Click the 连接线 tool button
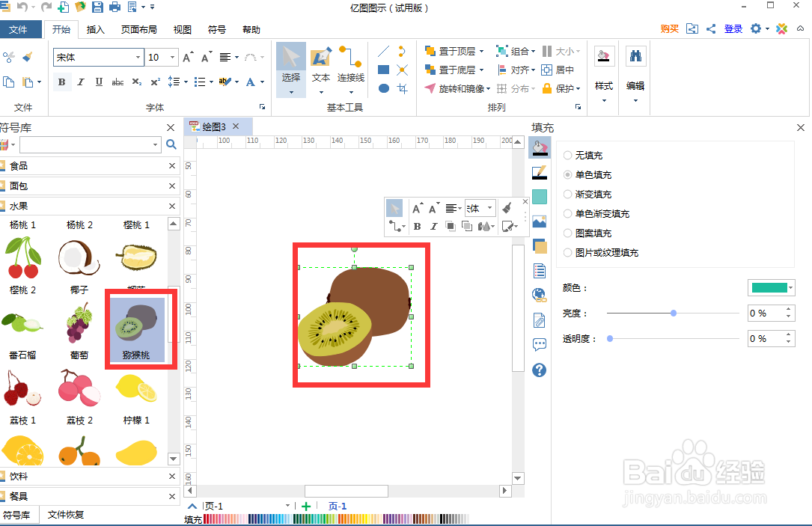This screenshot has width=812, height=526. click(x=351, y=70)
